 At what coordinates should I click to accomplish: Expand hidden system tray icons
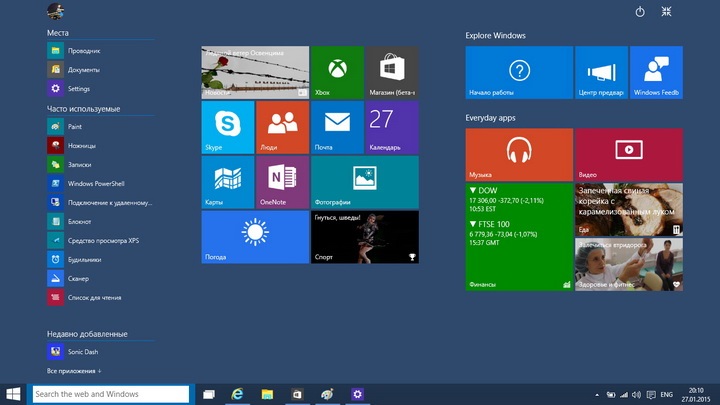(x=597, y=395)
